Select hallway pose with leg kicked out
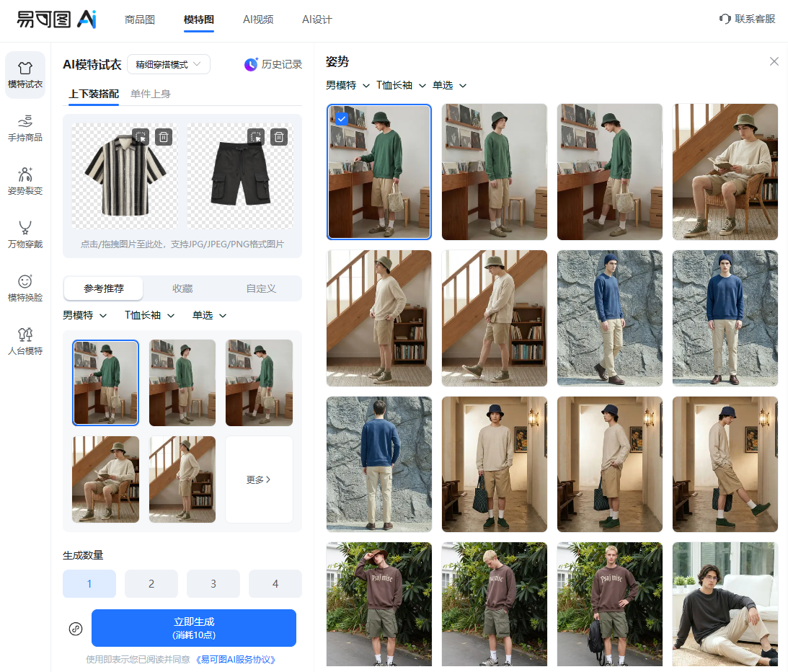This screenshot has width=788, height=672. tap(725, 464)
